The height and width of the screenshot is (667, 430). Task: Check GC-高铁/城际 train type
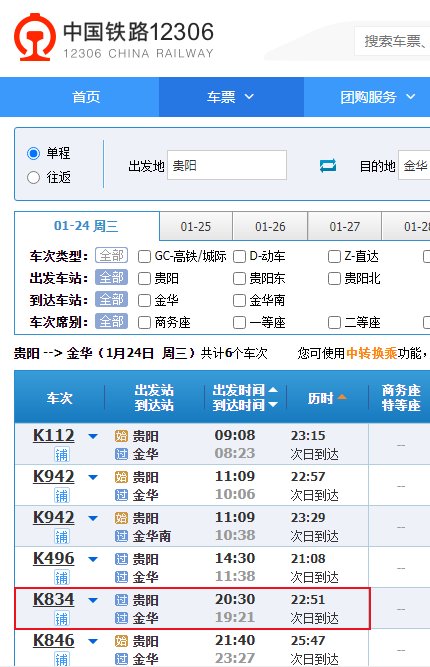(x=145, y=257)
